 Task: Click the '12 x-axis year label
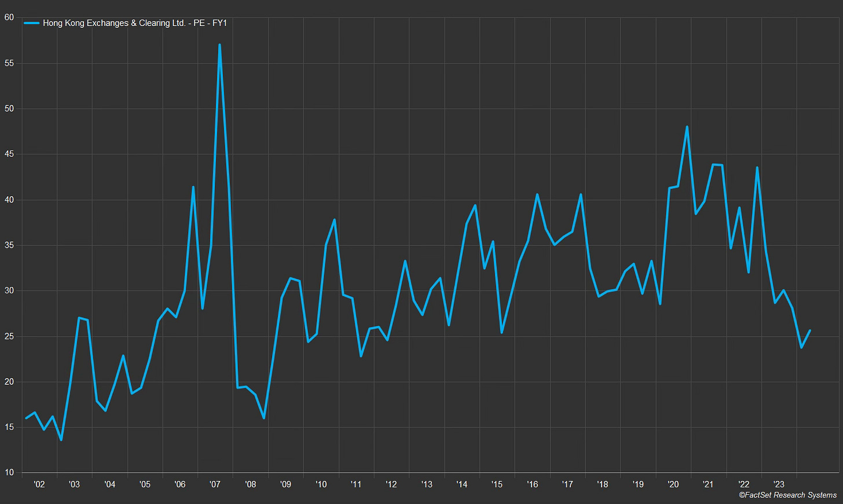[391, 484]
